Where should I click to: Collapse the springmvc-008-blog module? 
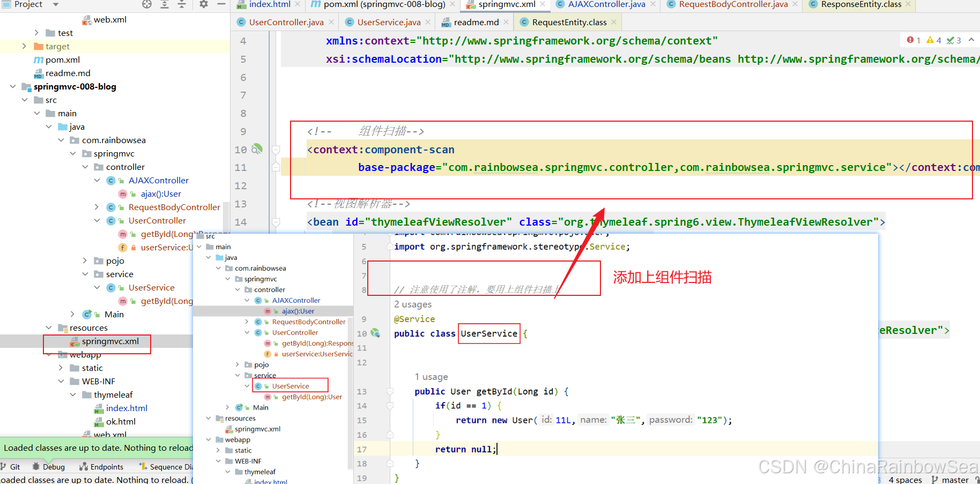point(12,86)
